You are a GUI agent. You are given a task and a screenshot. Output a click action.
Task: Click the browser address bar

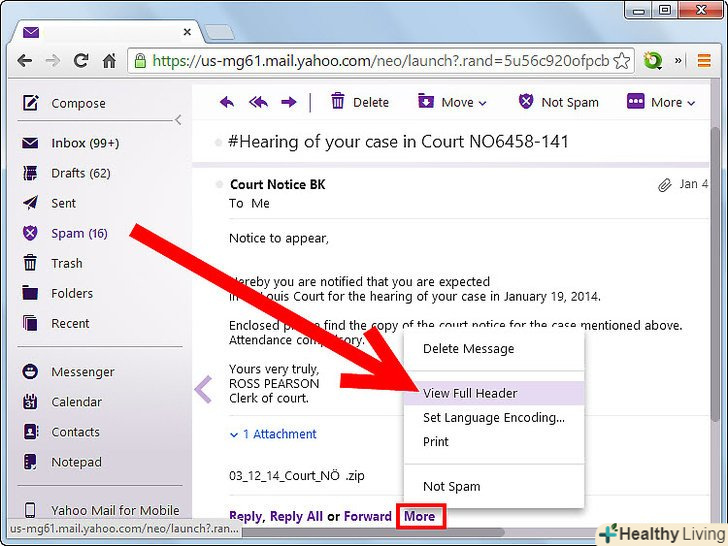380,60
